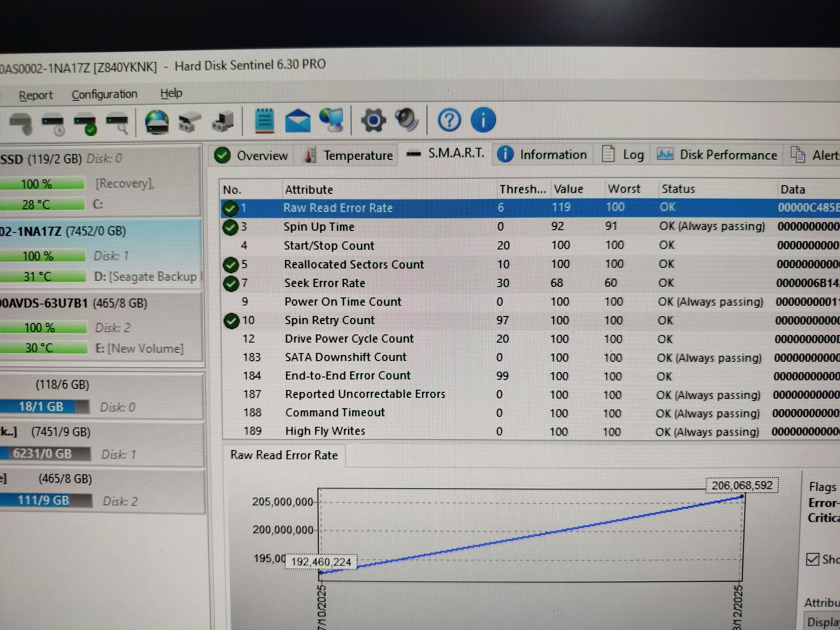This screenshot has height=630, width=840.
Task: Click the question mark help icon
Action: 449,120
